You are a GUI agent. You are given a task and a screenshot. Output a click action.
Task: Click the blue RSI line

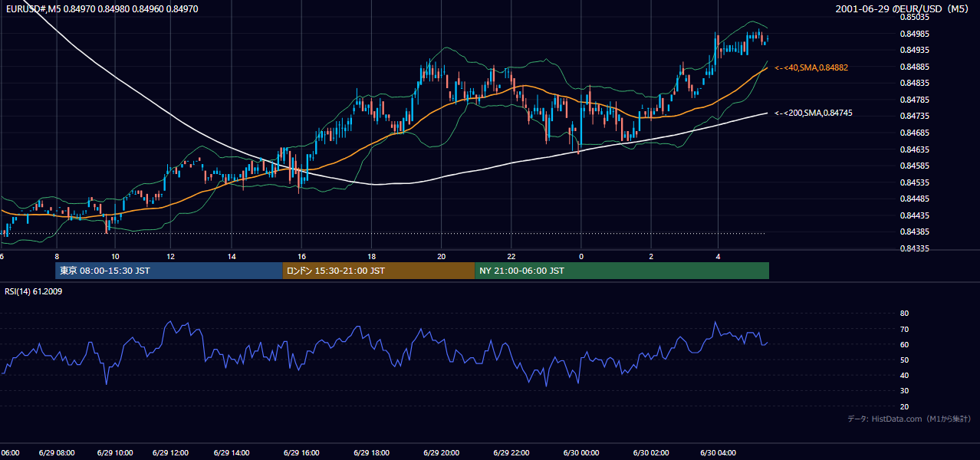pos(383,352)
